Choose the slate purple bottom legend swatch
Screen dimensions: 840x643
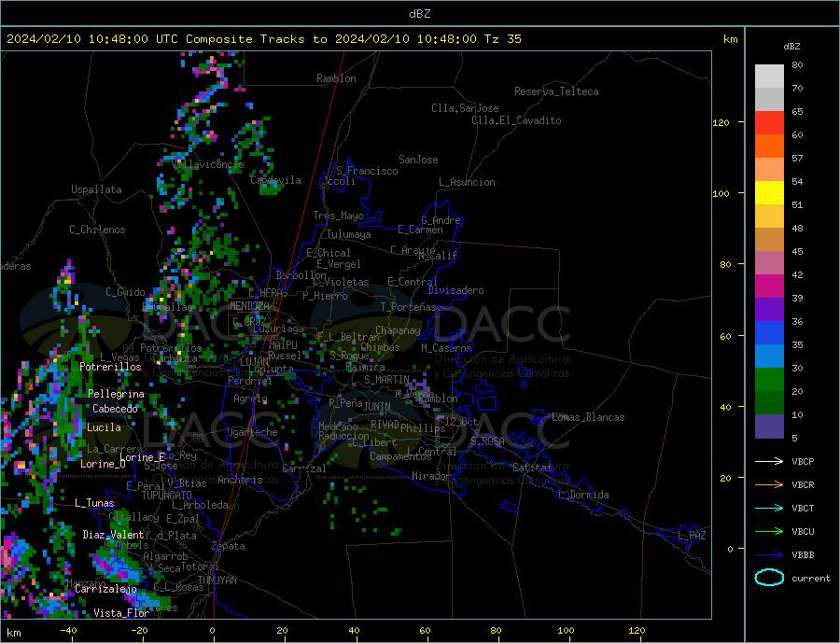769,426
